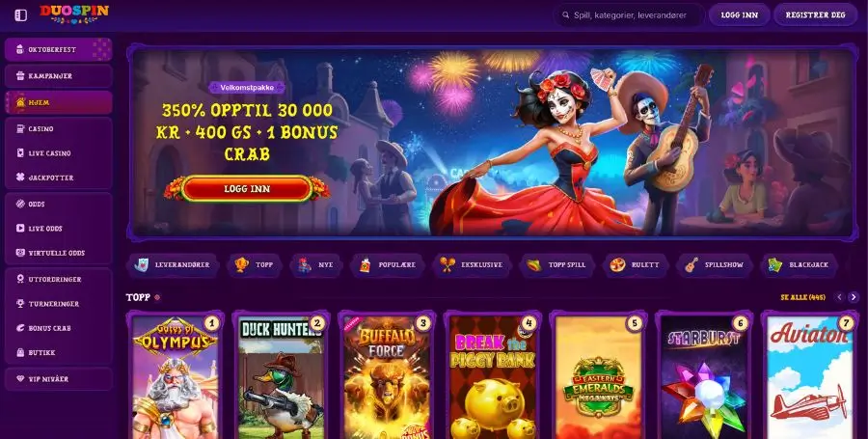Open the Starburst game thumbnail
Image resolution: width=868 pixels, height=439 pixels.
pos(703,376)
